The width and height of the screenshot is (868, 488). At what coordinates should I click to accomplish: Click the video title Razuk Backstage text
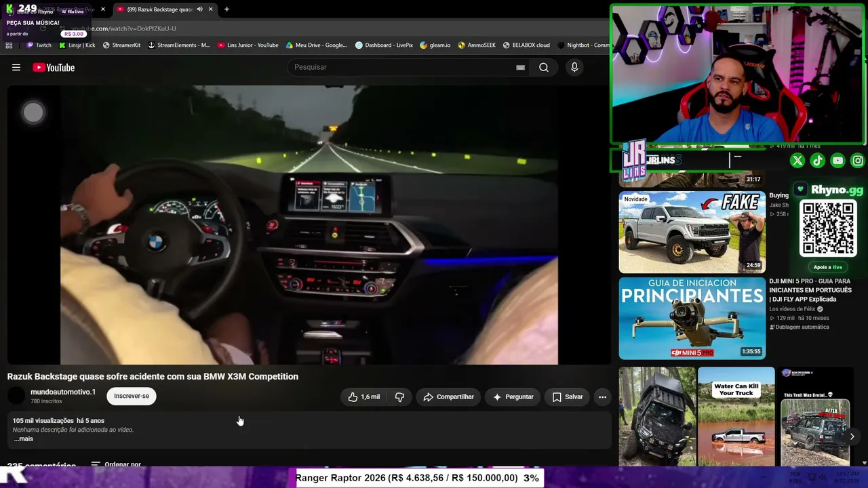[x=153, y=376]
